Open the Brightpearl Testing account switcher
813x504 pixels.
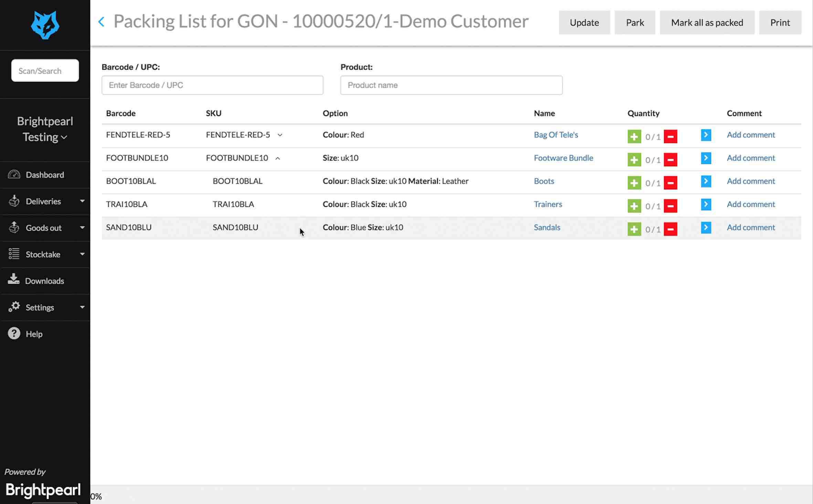(45, 129)
